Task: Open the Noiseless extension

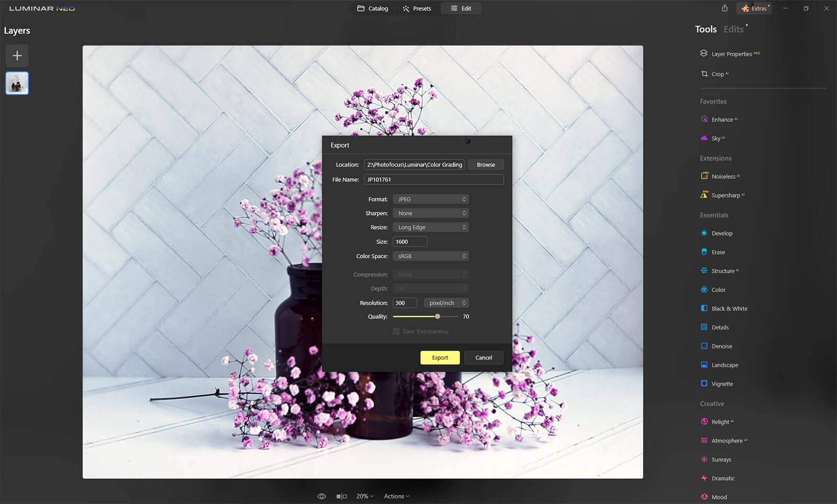Action: pos(722,177)
